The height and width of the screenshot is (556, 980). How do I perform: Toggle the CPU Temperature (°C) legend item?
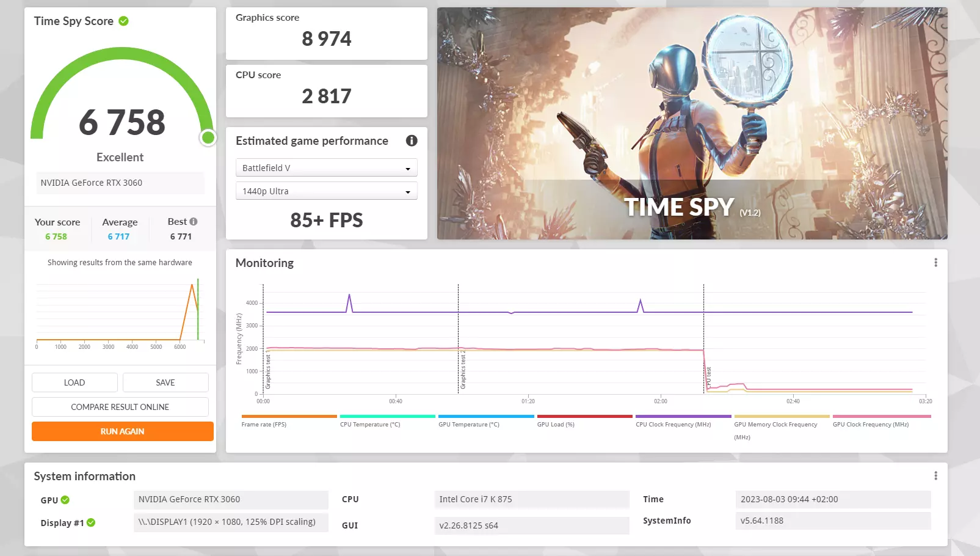coord(370,425)
